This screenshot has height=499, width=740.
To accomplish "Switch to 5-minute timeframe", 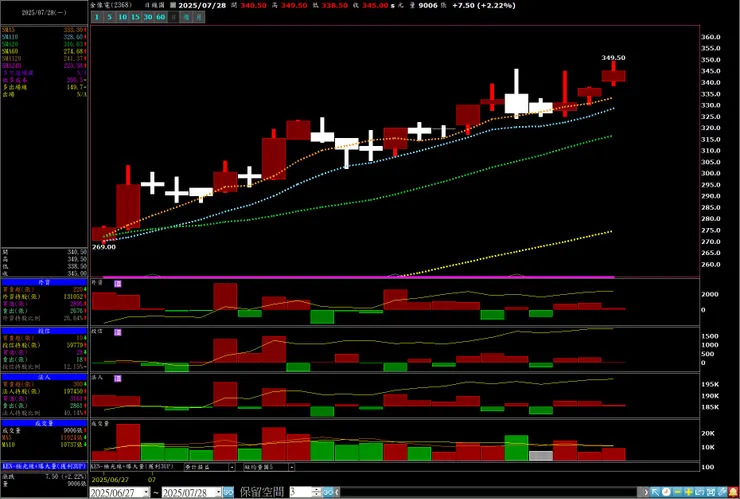I will pyautogui.click(x=109, y=17).
